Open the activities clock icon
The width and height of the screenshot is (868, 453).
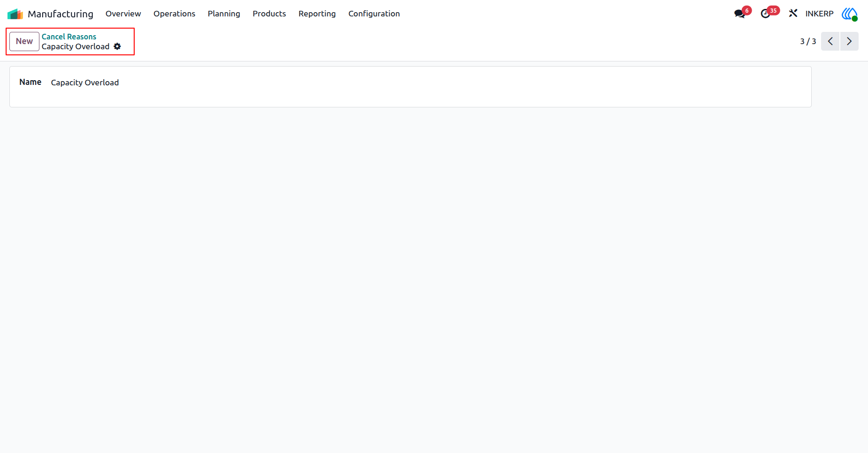(x=766, y=14)
